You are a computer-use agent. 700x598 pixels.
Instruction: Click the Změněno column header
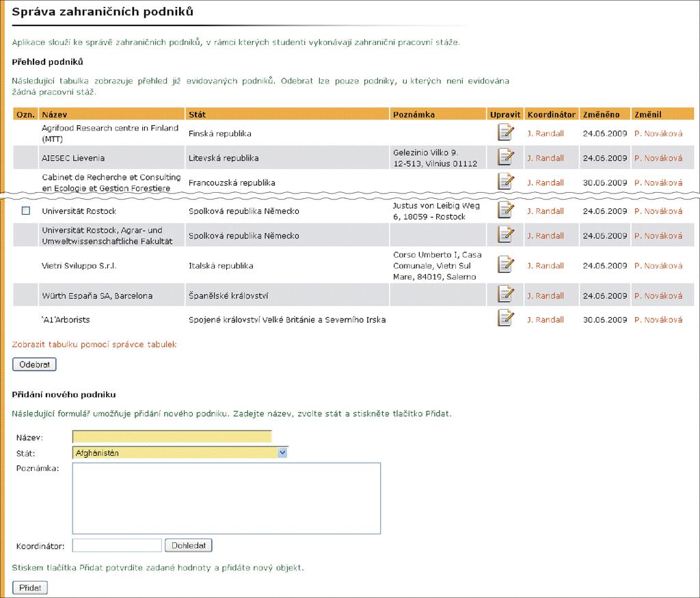coord(605,114)
